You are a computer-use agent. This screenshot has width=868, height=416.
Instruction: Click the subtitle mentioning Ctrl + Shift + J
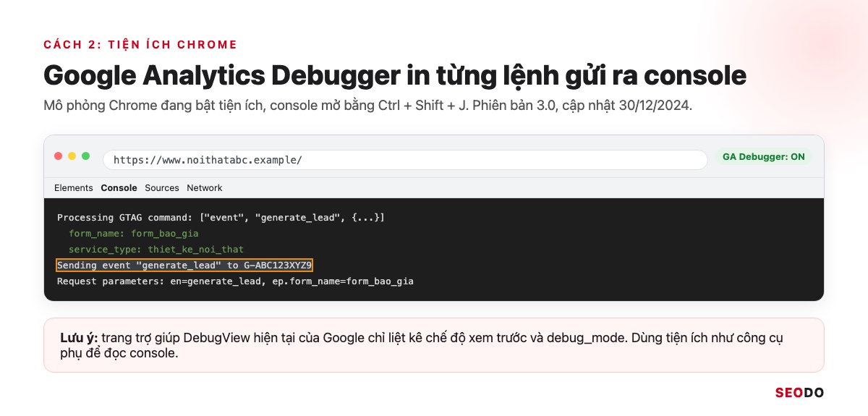[367, 106]
